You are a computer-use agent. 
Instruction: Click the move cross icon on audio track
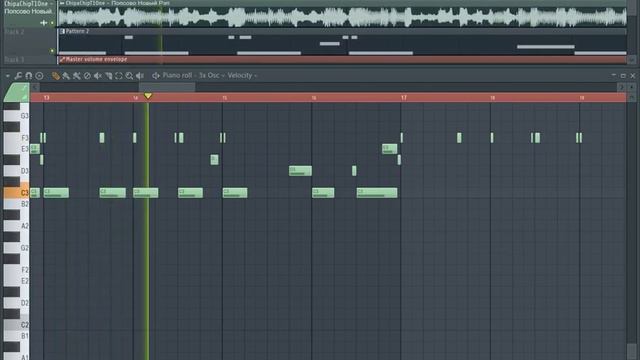pos(44,23)
